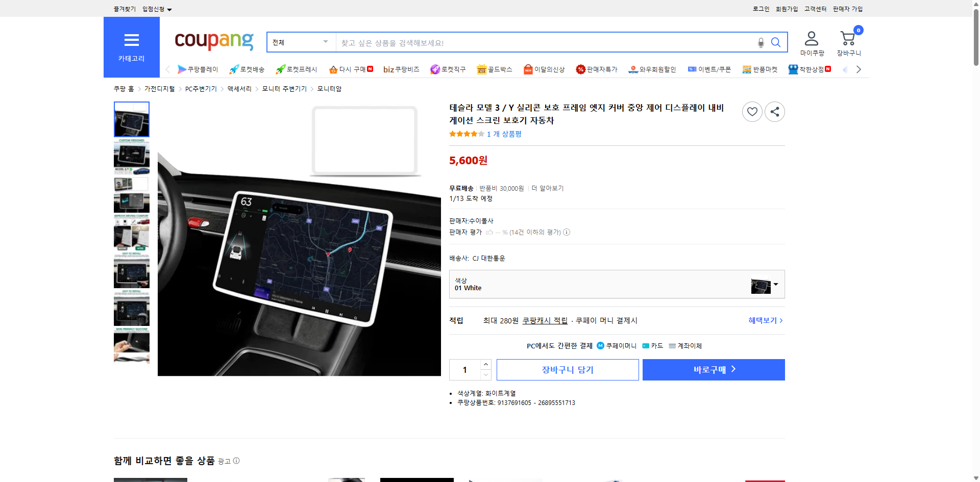Click the 01 White color swatch
Image resolution: width=980 pixels, height=482 pixels.
[760, 285]
